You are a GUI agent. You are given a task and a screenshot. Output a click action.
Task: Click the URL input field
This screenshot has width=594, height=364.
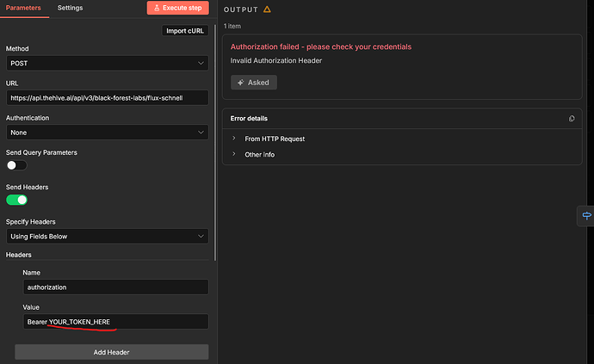[x=107, y=98]
